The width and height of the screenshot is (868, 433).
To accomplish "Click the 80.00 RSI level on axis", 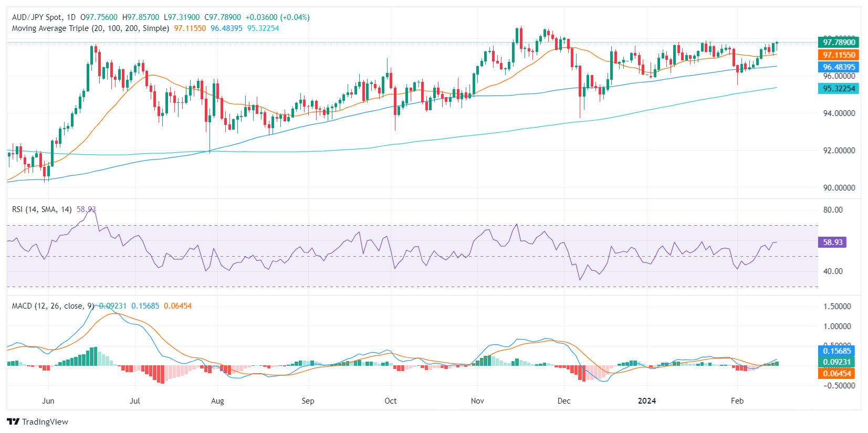I will 833,209.
